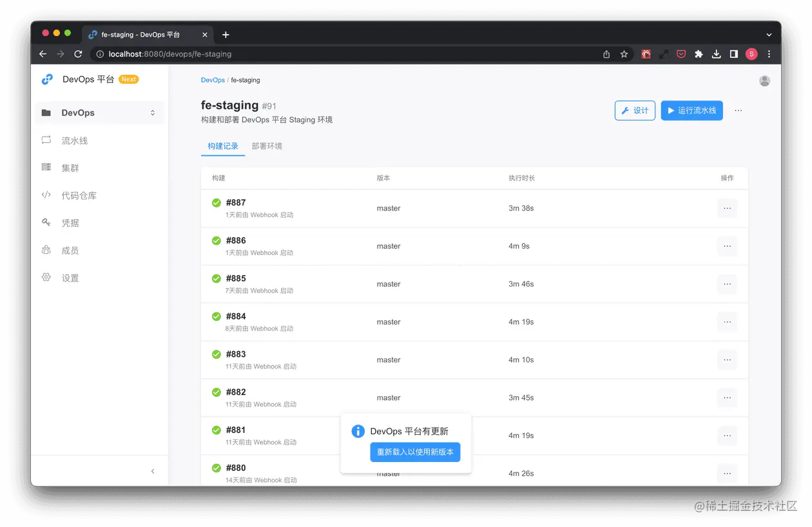812x527 pixels.
Task: Open a new browser tab
Action: 226,35
